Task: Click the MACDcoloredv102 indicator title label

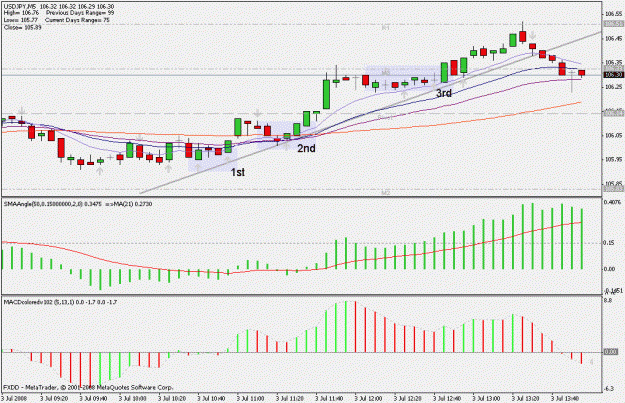Action: (60, 303)
